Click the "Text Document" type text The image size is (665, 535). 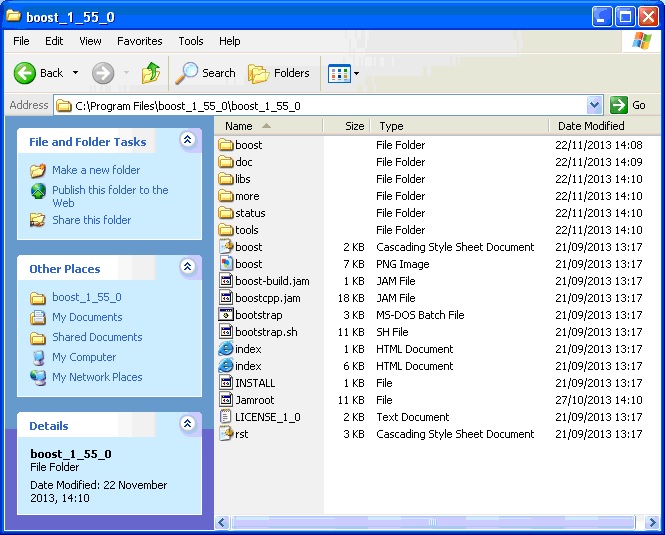412,417
